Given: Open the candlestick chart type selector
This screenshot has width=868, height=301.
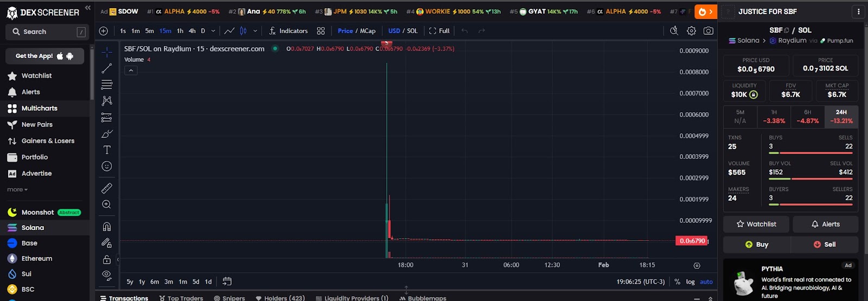Looking at the screenshot, I should coord(243,31).
